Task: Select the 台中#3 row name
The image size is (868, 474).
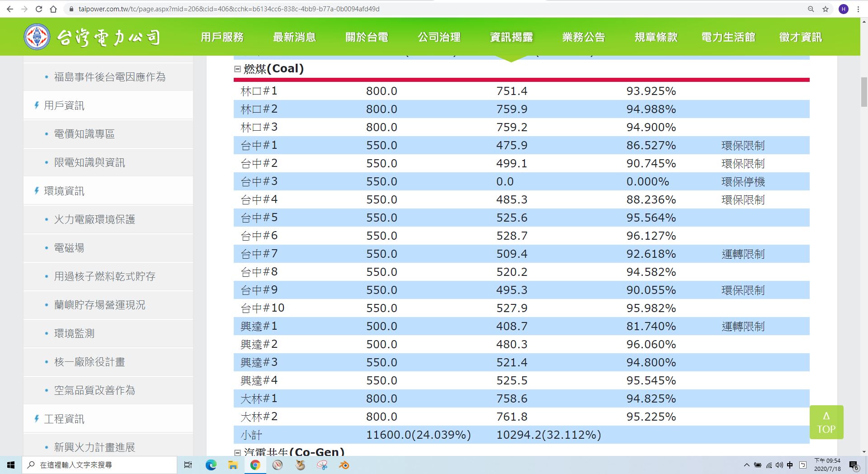Action: coord(259,181)
